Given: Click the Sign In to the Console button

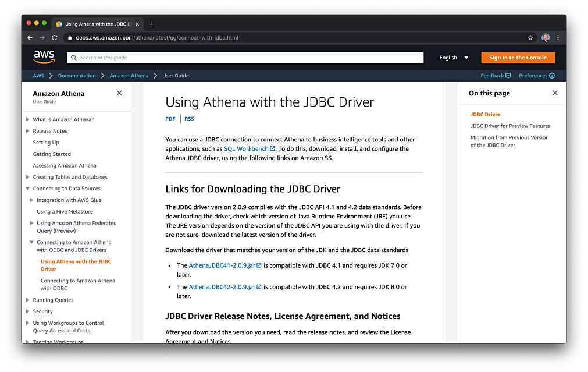Looking at the screenshot, I should click(517, 57).
